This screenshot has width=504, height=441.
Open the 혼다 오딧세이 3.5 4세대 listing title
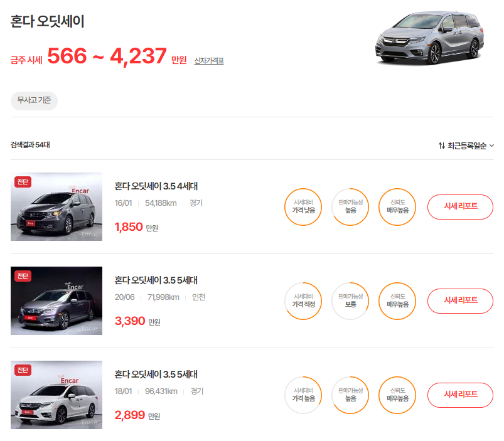tap(156, 186)
